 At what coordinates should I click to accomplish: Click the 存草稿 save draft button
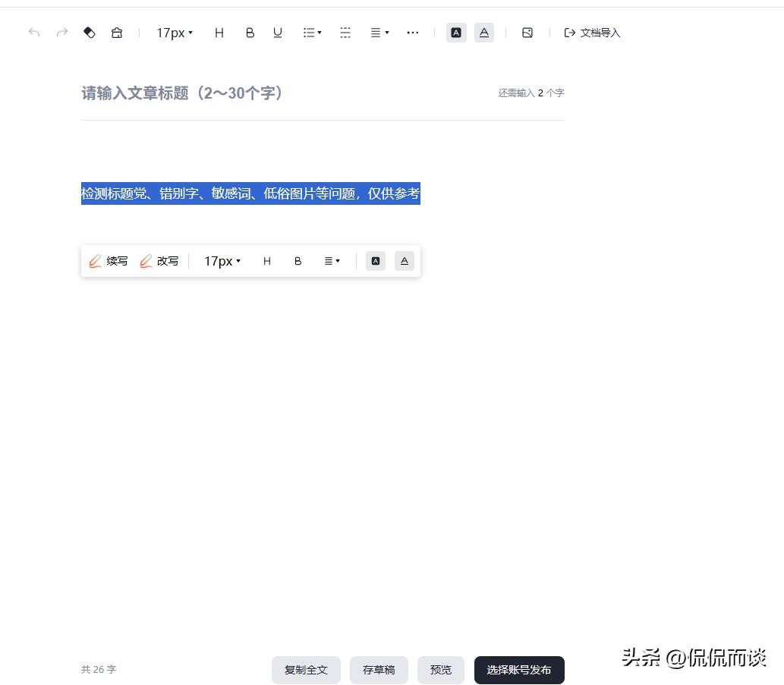(379, 670)
